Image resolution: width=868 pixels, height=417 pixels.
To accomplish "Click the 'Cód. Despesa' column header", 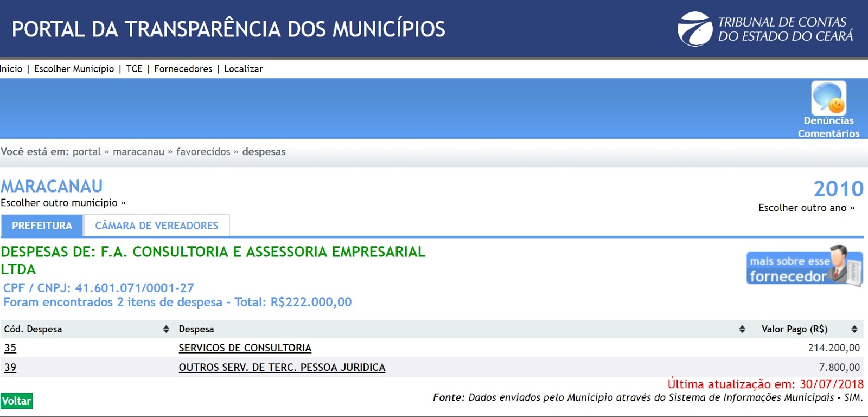I will coord(33,329).
